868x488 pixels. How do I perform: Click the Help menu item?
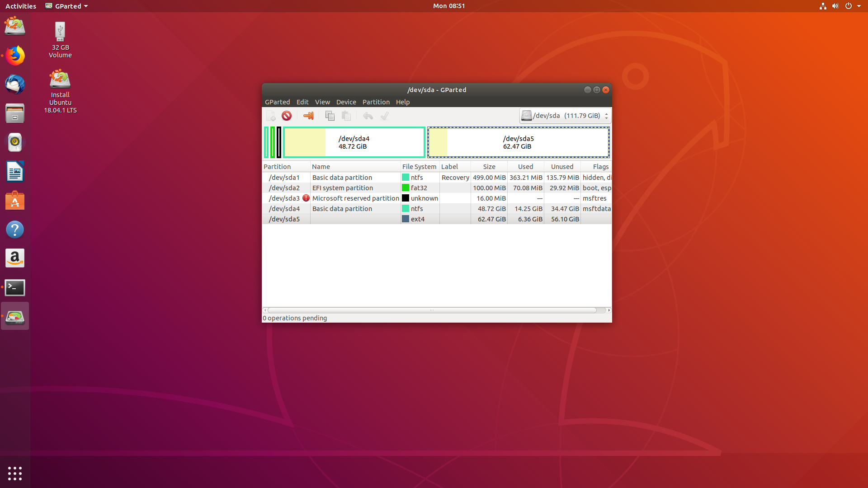tap(403, 102)
